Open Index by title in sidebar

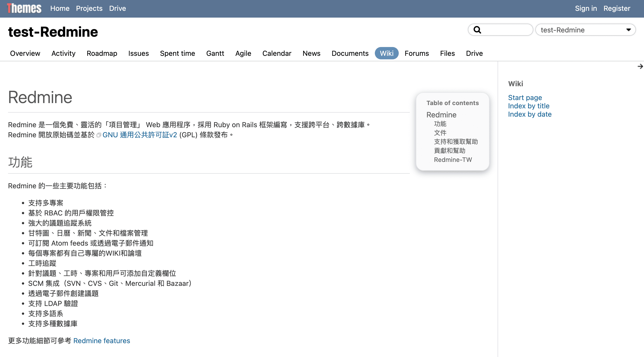[x=529, y=106]
